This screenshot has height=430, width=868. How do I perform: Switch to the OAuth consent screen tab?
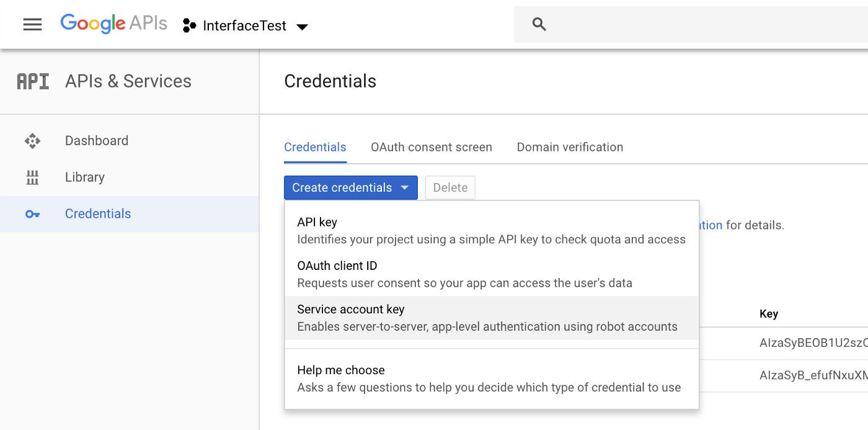[432, 147]
